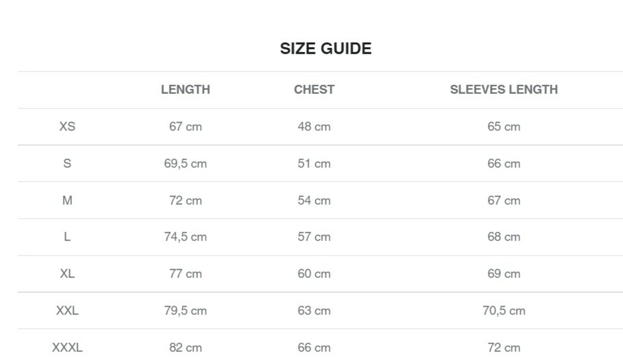The width and height of the screenshot is (623, 364).
Task: Click the S size row label
Action: click(x=67, y=163)
